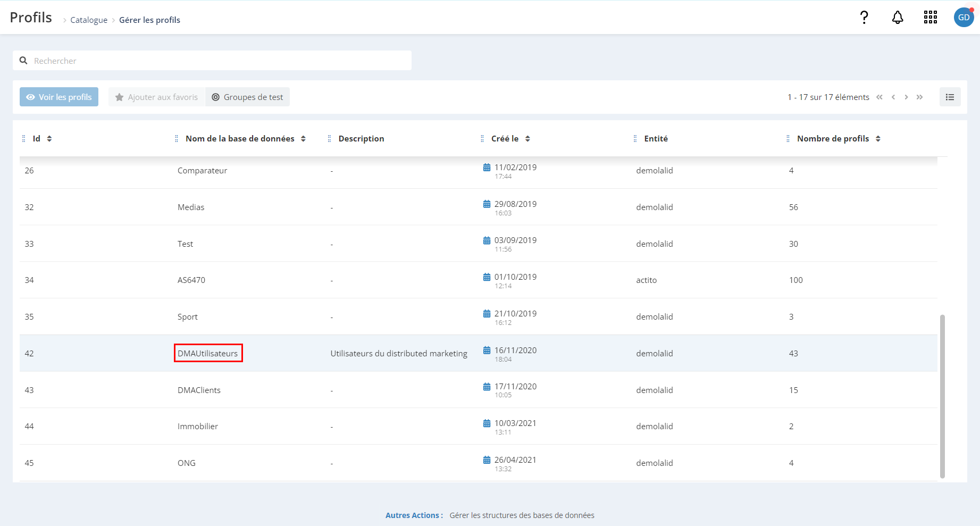Click the Voir les profils button
Image resolution: width=980 pixels, height=526 pixels.
point(59,97)
